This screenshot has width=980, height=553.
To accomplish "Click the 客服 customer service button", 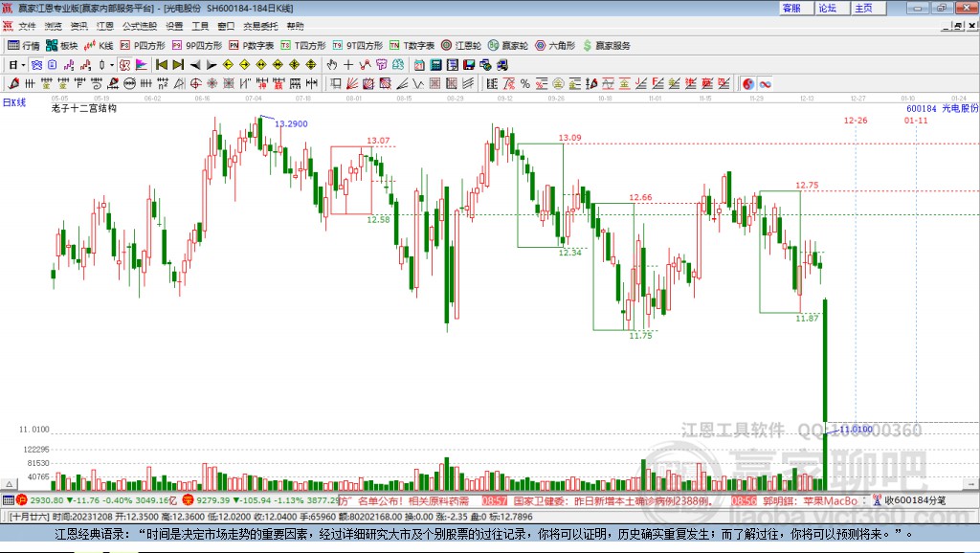I will (x=795, y=8).
